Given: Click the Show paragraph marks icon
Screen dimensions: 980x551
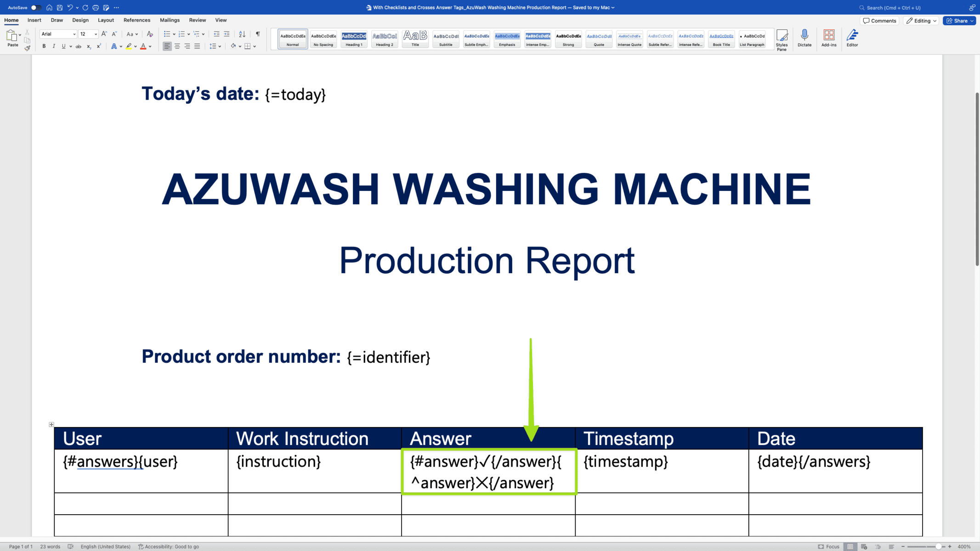Looking at the screenshot, I should coord(258,34).
